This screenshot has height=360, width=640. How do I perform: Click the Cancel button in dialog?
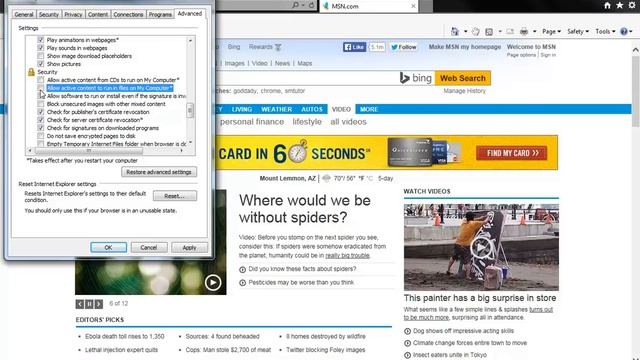[149, 247]
